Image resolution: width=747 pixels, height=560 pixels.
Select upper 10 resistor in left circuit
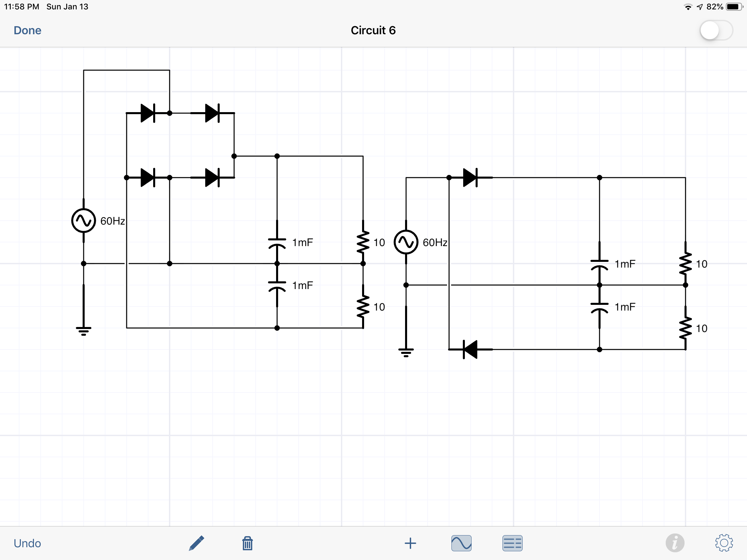(363, 242)
